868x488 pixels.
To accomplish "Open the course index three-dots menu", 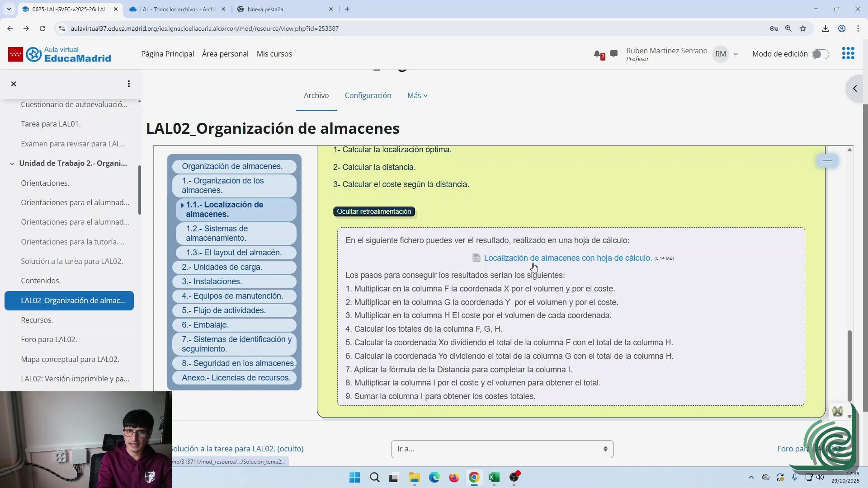I will (x=129, y=84).
